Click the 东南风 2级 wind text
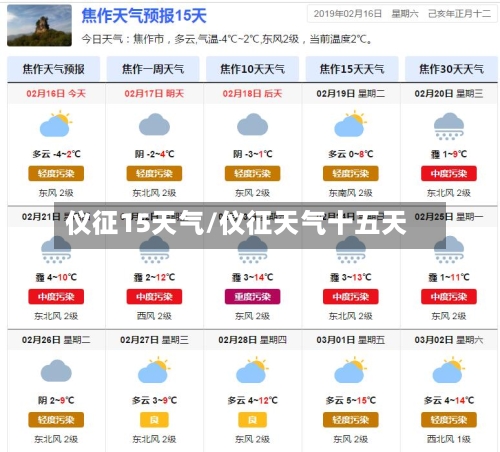This screenshot has height=452, width=500. (x=350, y=193)
